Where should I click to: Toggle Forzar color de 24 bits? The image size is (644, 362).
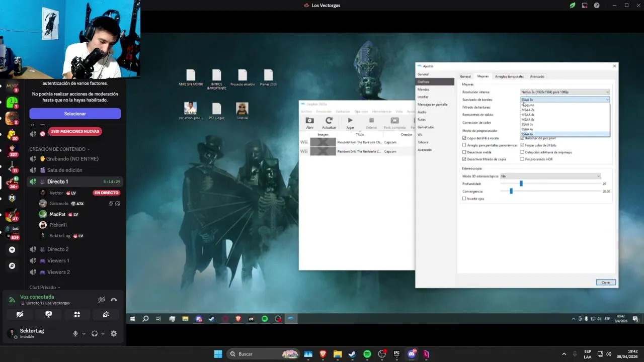click(x=522, y=145)
